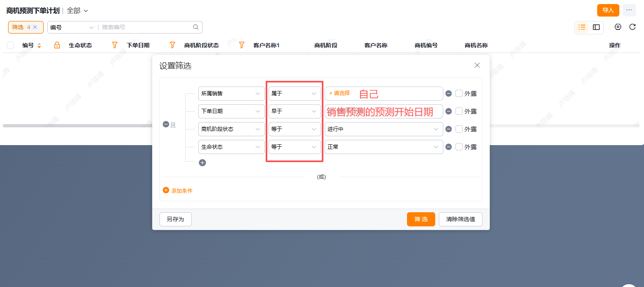
Task: Open the more options ellipsis menu
Action: pos(629,10)
